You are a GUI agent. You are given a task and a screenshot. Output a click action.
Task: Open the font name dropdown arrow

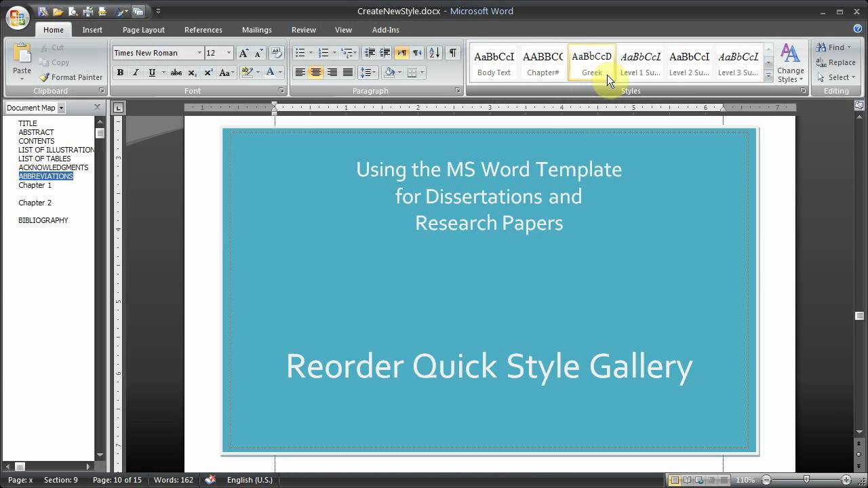(x=199, y=53)
